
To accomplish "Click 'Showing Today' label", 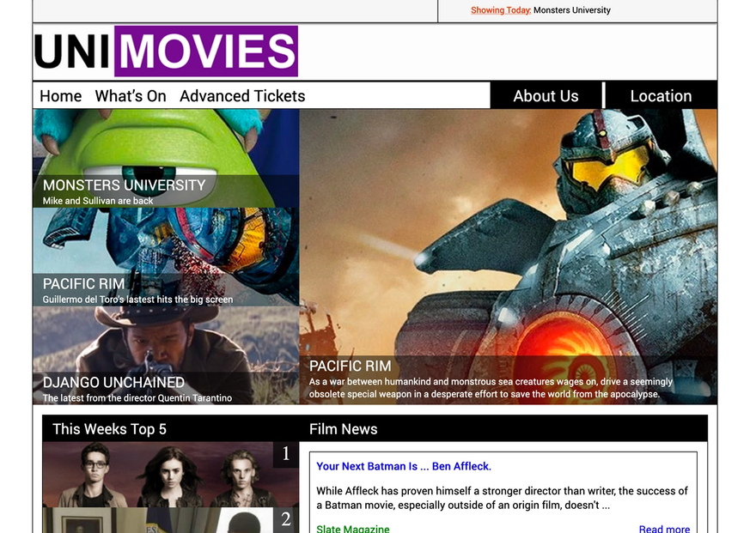I will click(x=501, y=10).
